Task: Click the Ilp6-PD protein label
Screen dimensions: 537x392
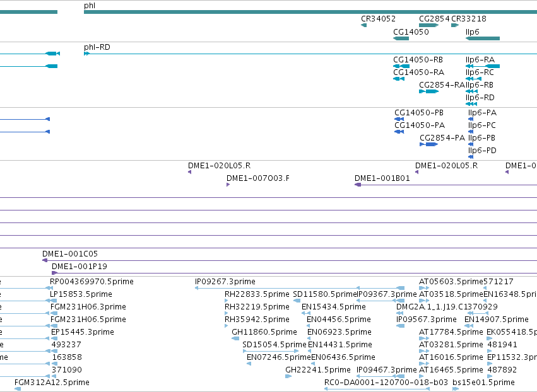Action: point(482,151)
